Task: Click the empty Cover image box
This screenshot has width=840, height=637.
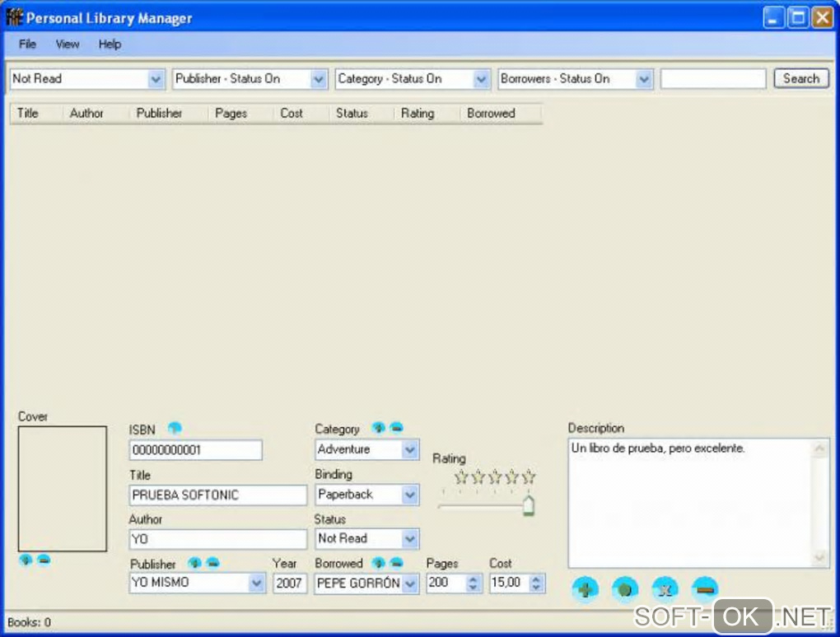Action: (x=62, y=489)
